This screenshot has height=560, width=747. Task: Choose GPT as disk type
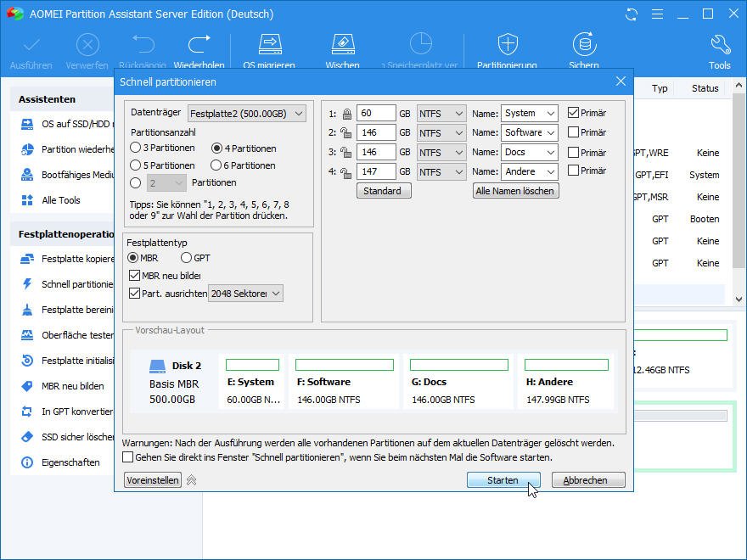point(187,258)
